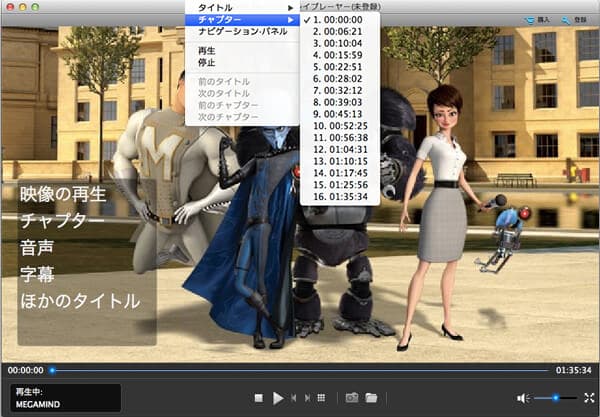
Task: Click 音声 in the DVD menu
Action: (x=41, y=246)
